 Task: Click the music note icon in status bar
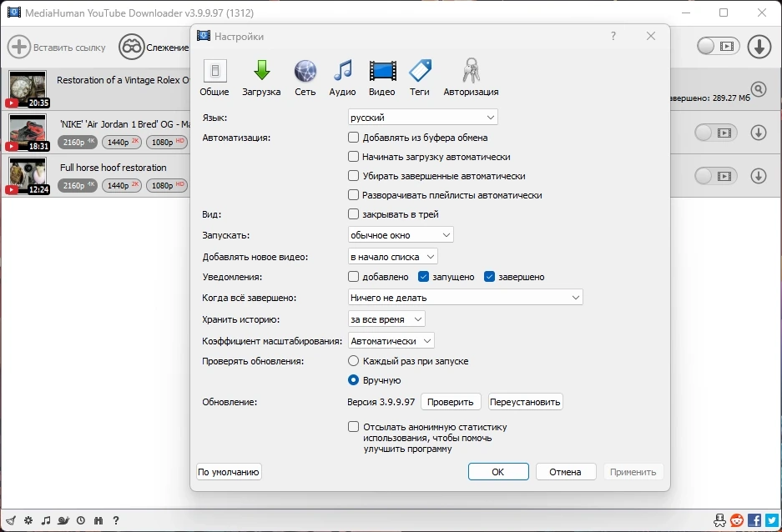point(46,520)
